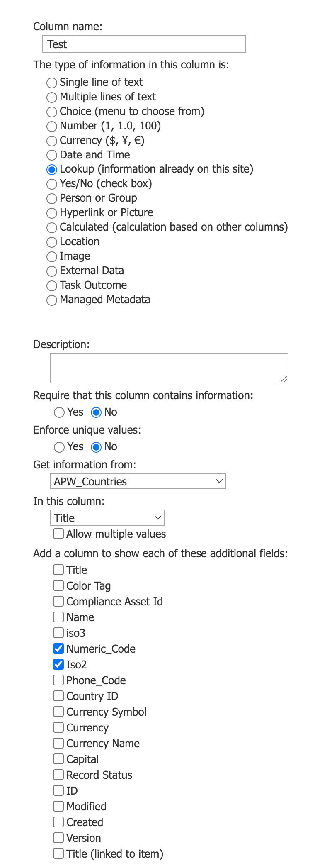Select the Date and Time type

point(51,155)
